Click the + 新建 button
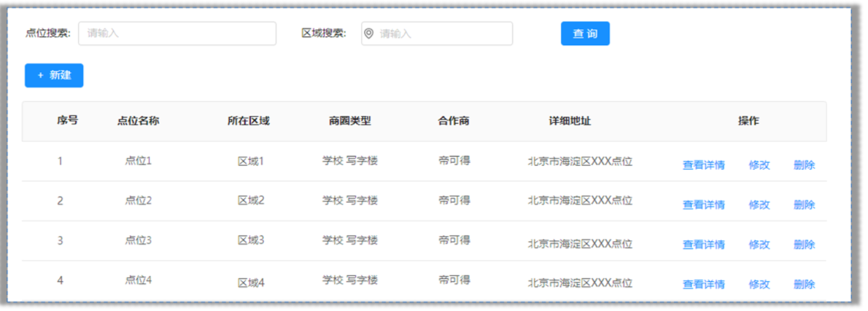The image size is (868, 311). pyautogui.click(x=54, y=76)
